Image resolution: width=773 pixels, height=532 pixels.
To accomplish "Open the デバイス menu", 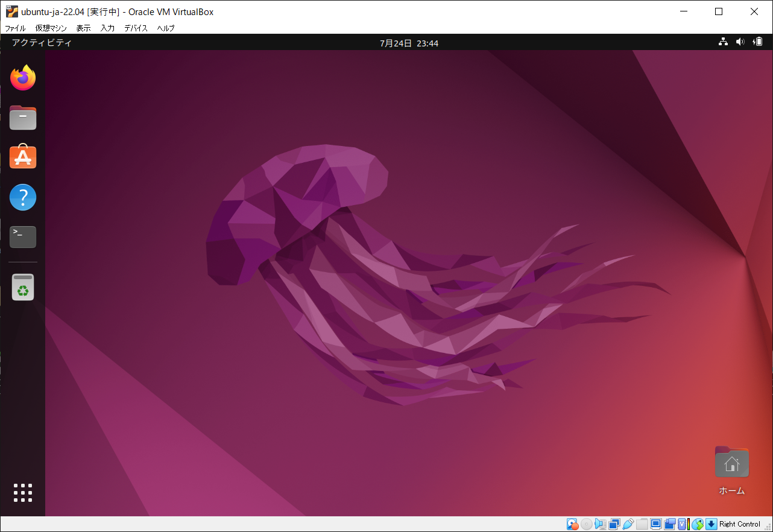I will (x=136, y=28).
